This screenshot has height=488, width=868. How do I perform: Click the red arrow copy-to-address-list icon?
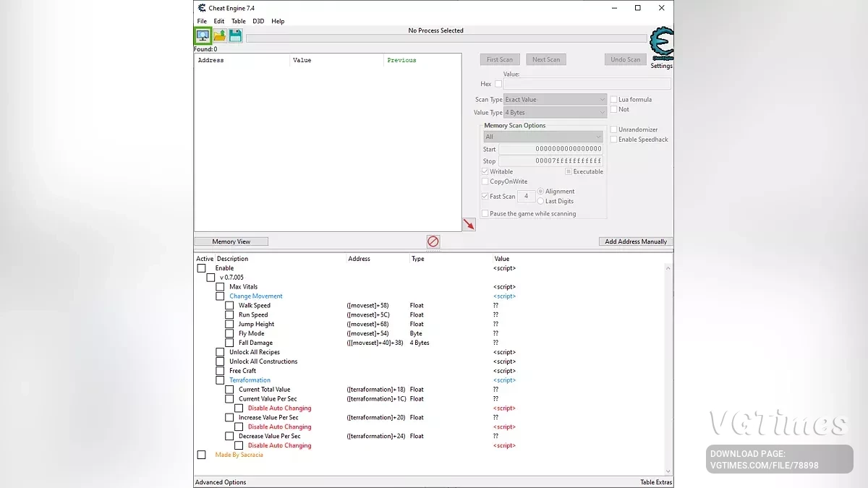[469, 225]
